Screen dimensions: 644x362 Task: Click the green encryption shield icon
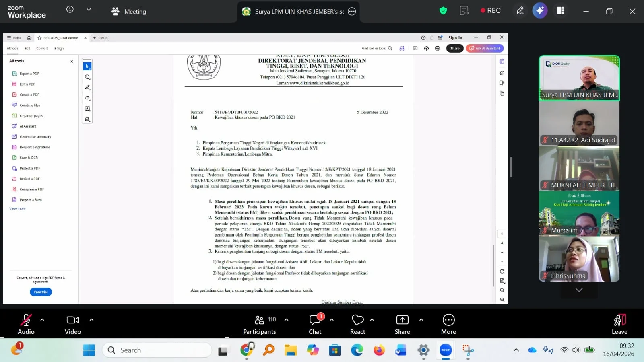pos(443,11)
